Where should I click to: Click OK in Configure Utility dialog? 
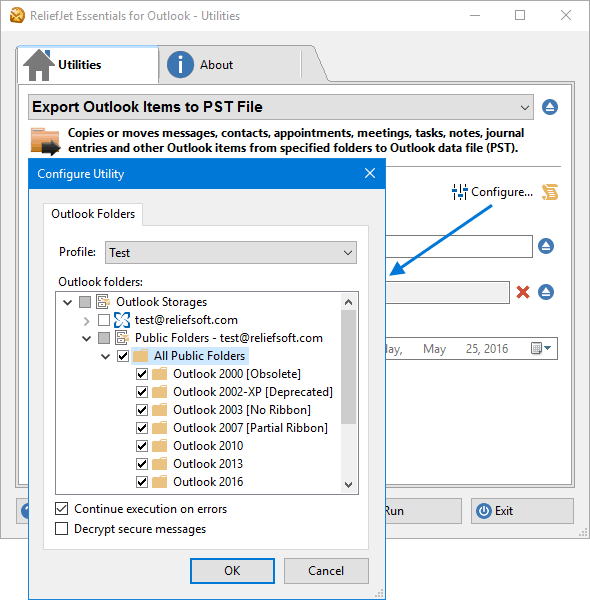tap(232, 571)
